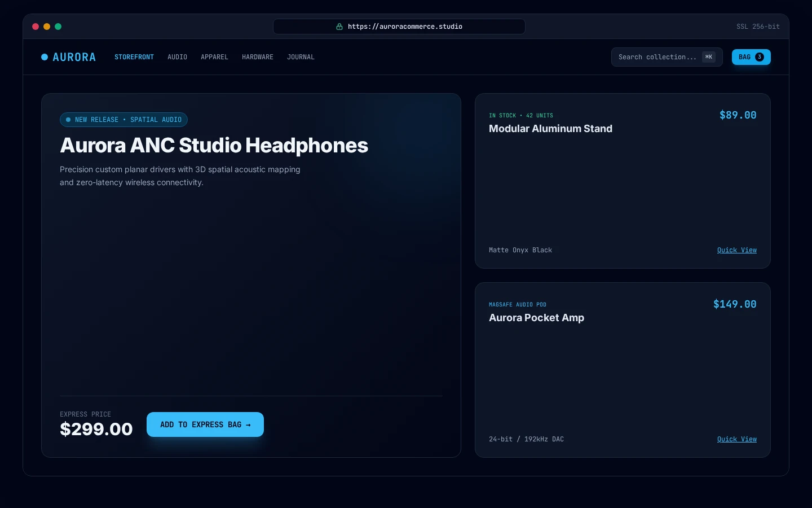This screenshot has width=812, height=508.
Task: Click the 'IN STOCK • 42 UNITS' label
Action: click(x=521, y=116)
